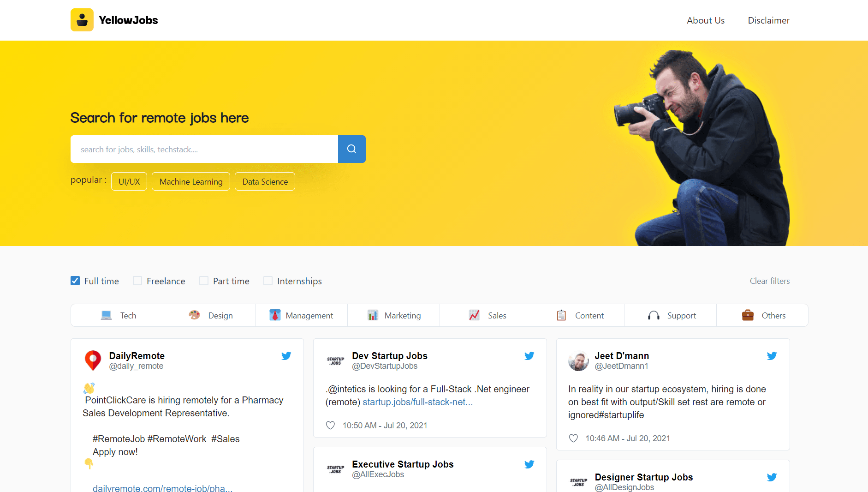Screen dimensions: 868x492
Task: Click Executive Startup Jobs avatar logo
Action: [x=336, y=469]
